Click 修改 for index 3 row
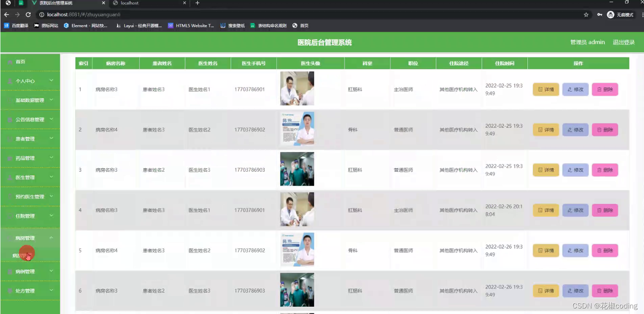 (x=575, y=170)
